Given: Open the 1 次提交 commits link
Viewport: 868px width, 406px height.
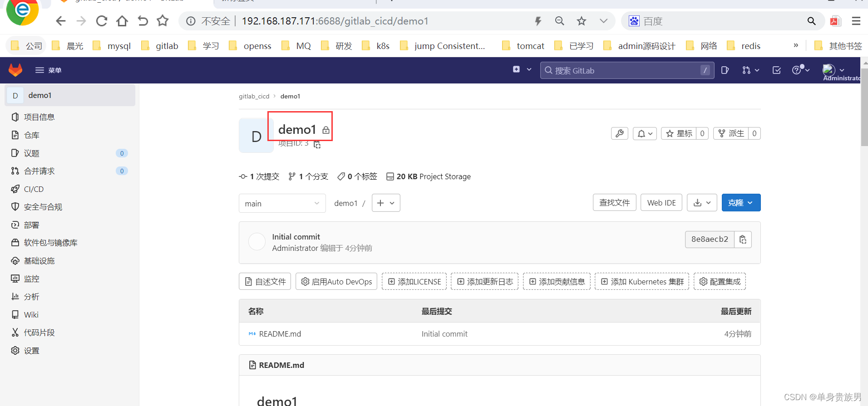Looking at the screenshot, I should click(259, 176).
